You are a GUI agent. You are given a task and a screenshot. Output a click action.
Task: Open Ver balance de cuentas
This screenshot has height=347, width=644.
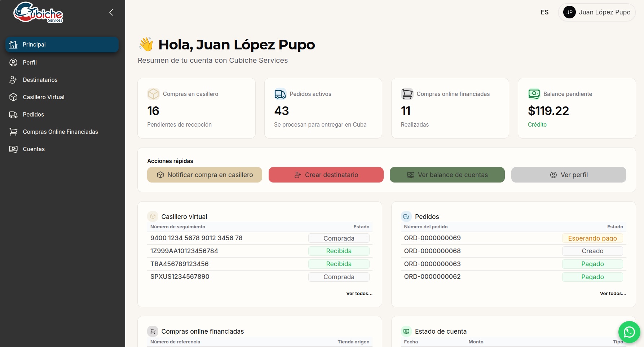[447, 175]
